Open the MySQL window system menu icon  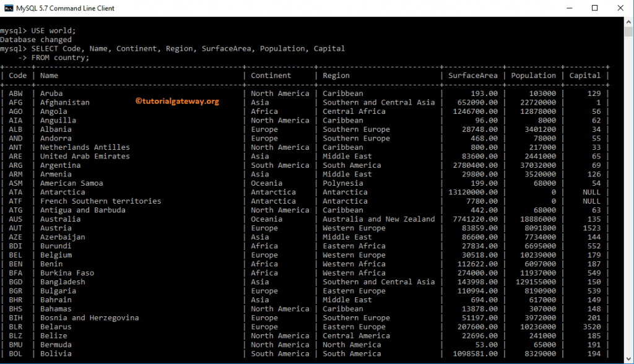tap(9, 8)
